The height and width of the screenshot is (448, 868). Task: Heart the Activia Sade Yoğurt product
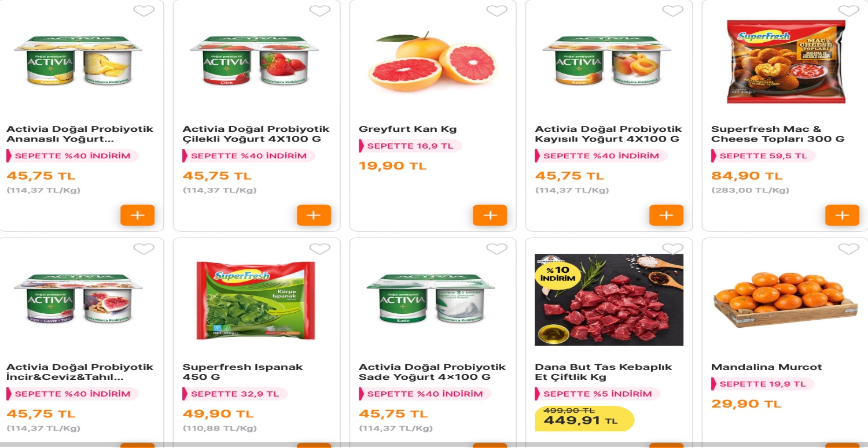point(496,249)
